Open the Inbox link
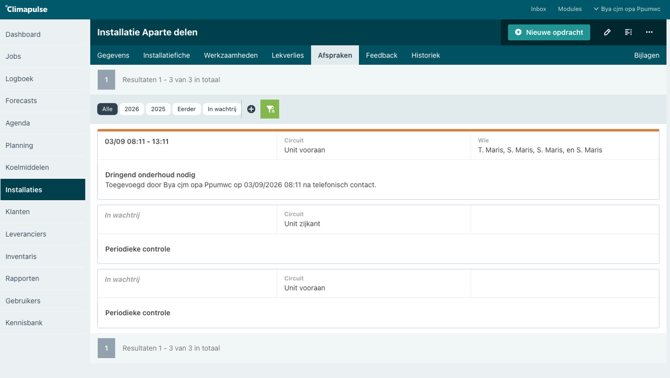This screenshot has height=378, width=670. [538, 9]
